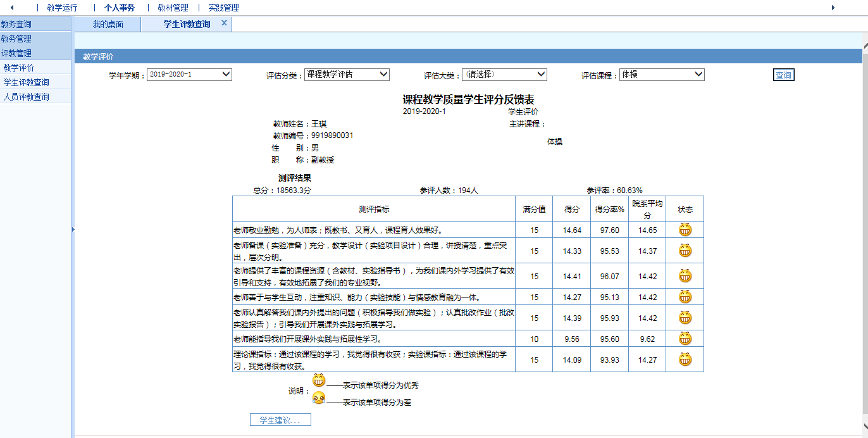
Task: Click the excellent-score smiley legend icon
Action: coord(319,380)
